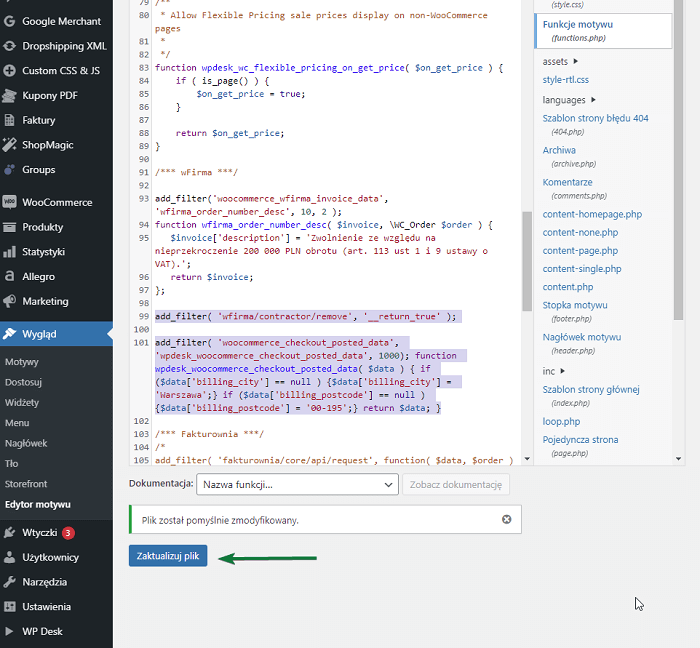Open the loop.php file
Image resolution: width=700 pixels, height=648 pixels.
point(561,422)
